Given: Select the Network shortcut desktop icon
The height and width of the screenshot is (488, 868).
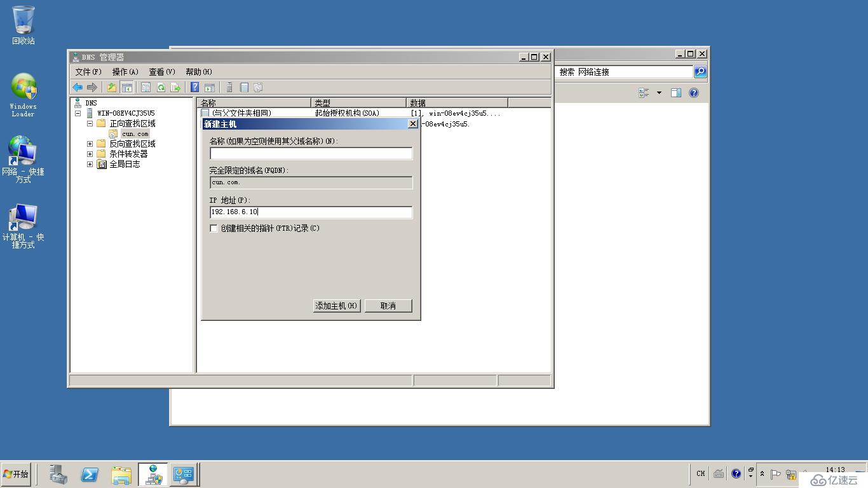Looking at the screenshot, I should pos(24,159).
